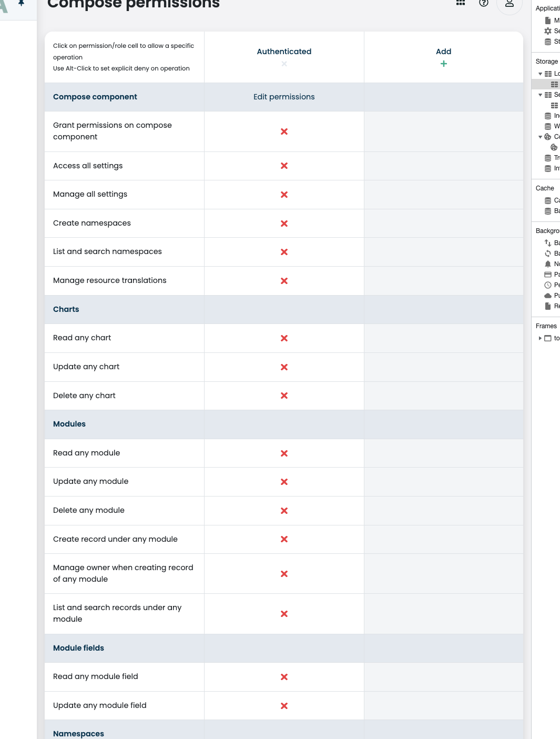Open Manifest in the Application sidebar
This screenshot has width=560, height=739.
(548, 20)
